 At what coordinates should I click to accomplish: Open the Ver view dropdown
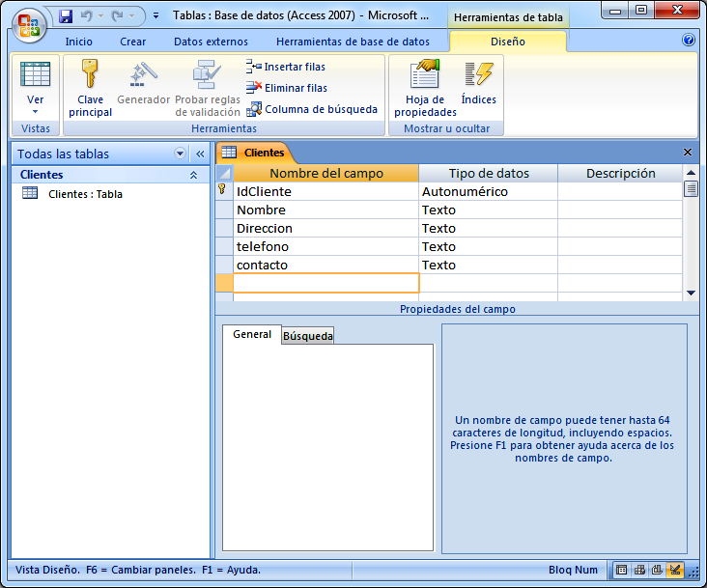pyautogui.click(x=35, y=104)
